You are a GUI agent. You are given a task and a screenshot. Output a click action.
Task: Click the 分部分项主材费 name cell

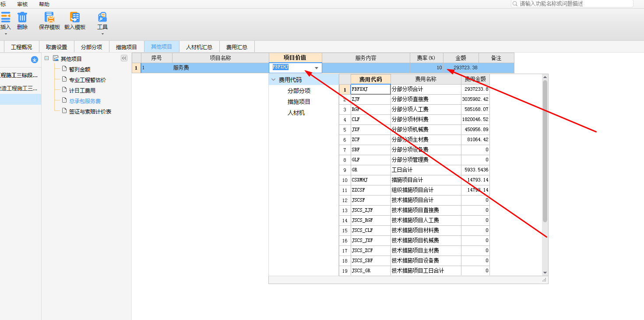tap(426, 140)
